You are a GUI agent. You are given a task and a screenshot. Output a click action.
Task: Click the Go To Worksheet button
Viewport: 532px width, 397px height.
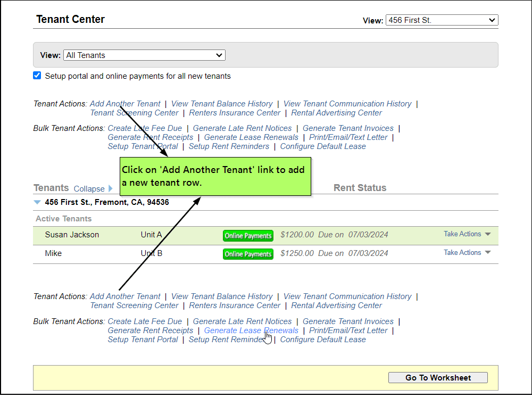click(438, 377)
